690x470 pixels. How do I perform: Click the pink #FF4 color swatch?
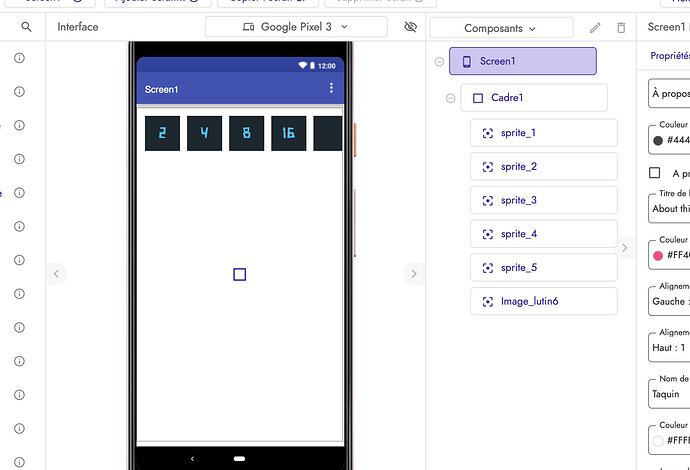658,256
